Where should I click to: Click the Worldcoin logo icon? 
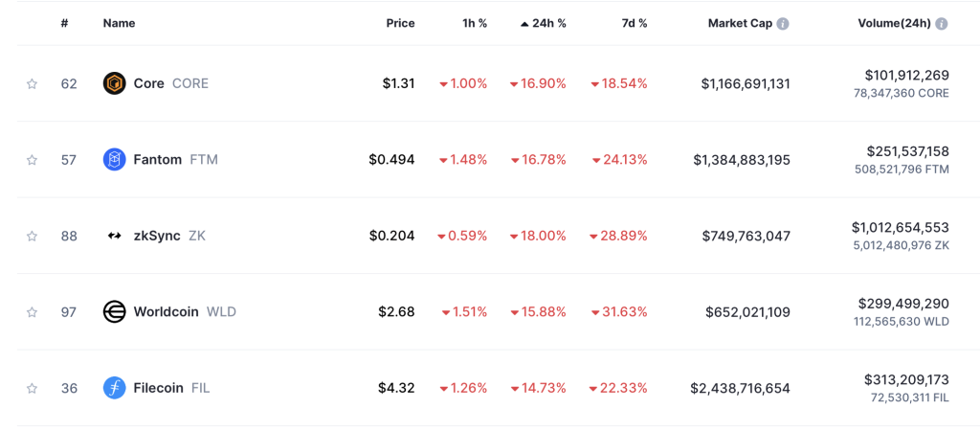[115, 312]
